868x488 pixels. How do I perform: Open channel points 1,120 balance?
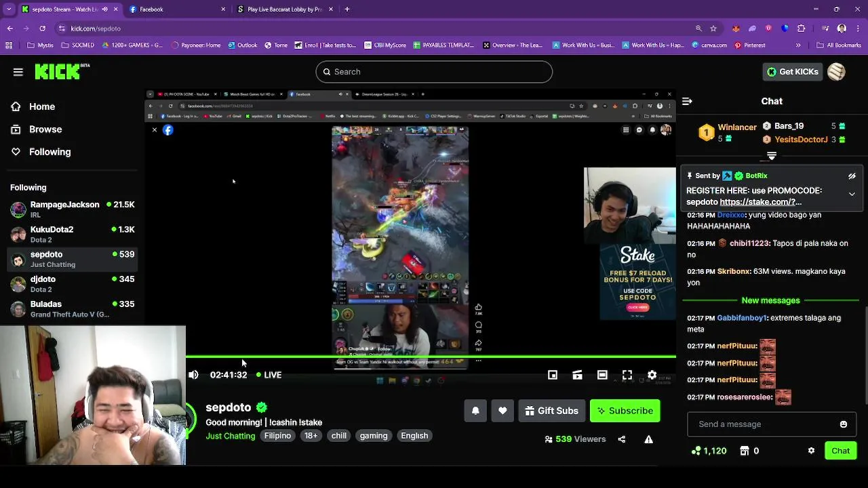[x=709, y=451]
